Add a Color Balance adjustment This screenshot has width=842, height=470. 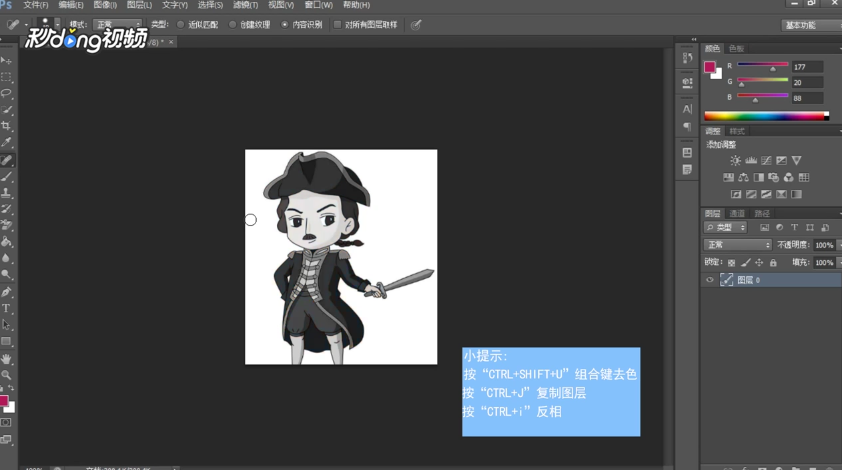point(744,177)
